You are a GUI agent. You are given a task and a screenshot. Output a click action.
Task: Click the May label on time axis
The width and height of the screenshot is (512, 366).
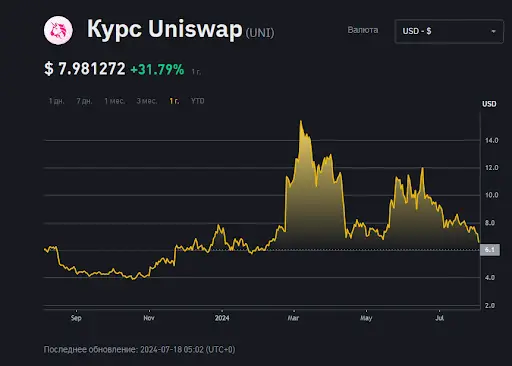pos(366,318)
